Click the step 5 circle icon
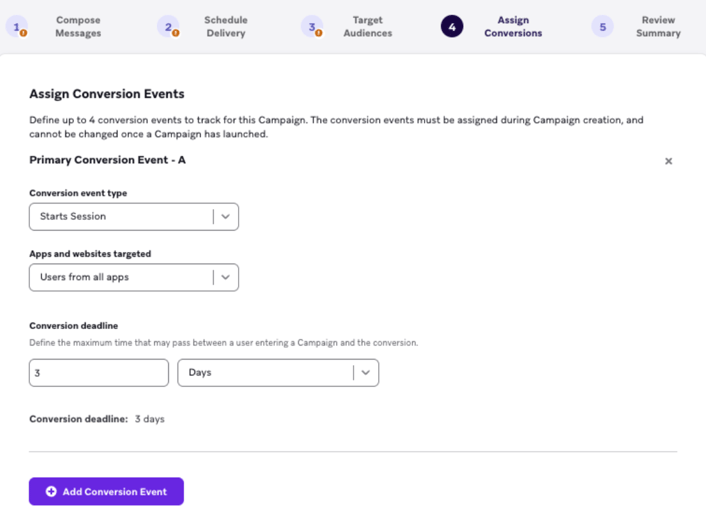The width and height of the screenshot is (706, 532). tap(602, 27)
